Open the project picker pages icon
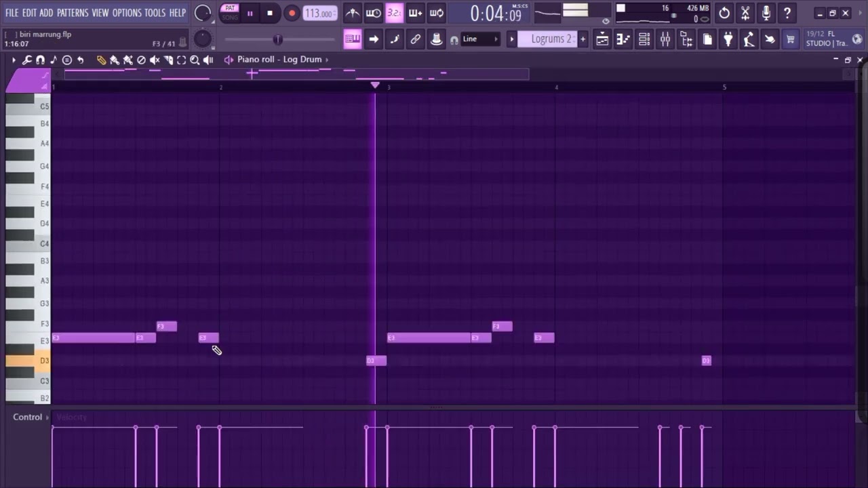 pos(707,39)
